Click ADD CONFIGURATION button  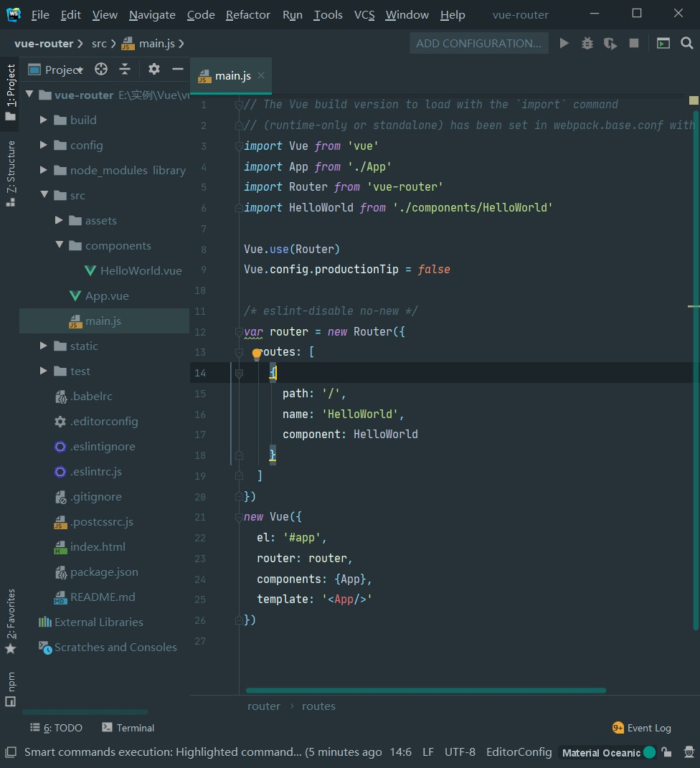tap(478, 44)
